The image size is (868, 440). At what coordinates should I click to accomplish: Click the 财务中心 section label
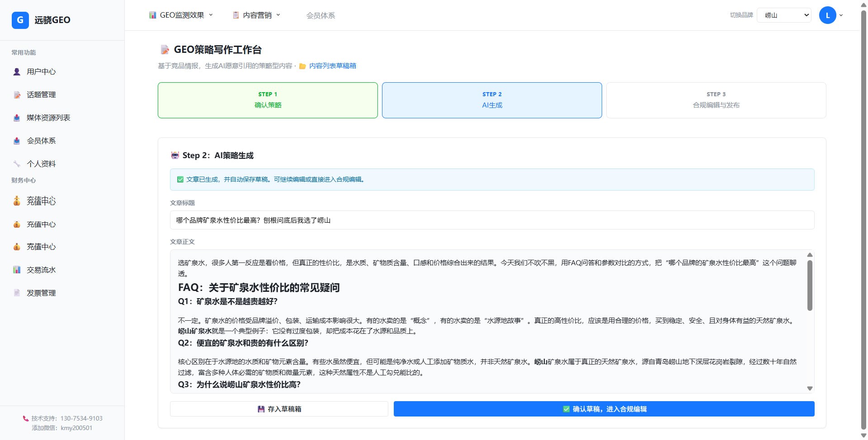pyautogui.click(x=24, y=180)
